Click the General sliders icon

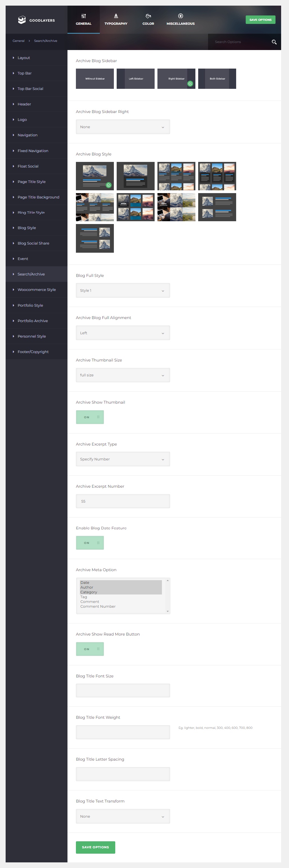click(x=83, y=16)
